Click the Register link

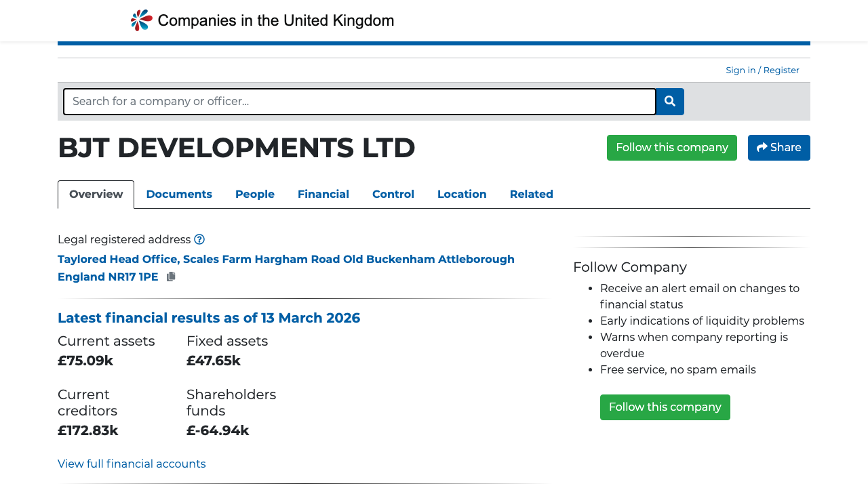tap(781, 70)
